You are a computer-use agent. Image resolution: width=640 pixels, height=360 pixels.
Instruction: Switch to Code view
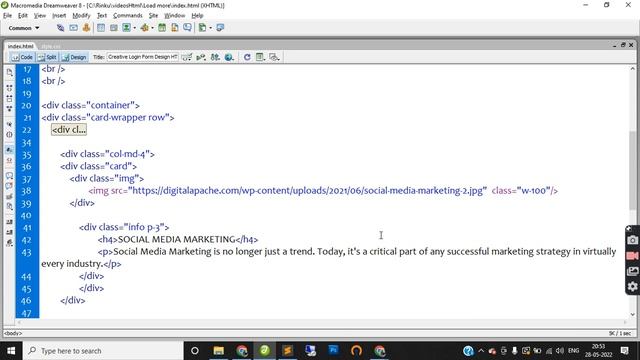click(22, 57)
